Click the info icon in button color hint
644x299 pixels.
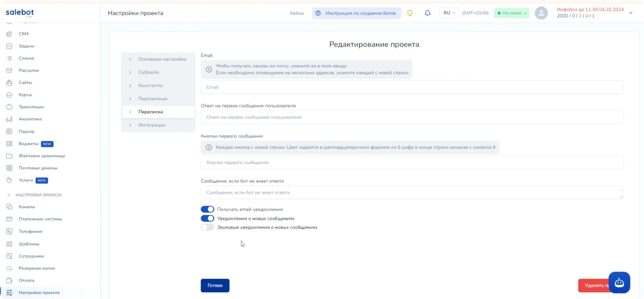pos(209,148)
